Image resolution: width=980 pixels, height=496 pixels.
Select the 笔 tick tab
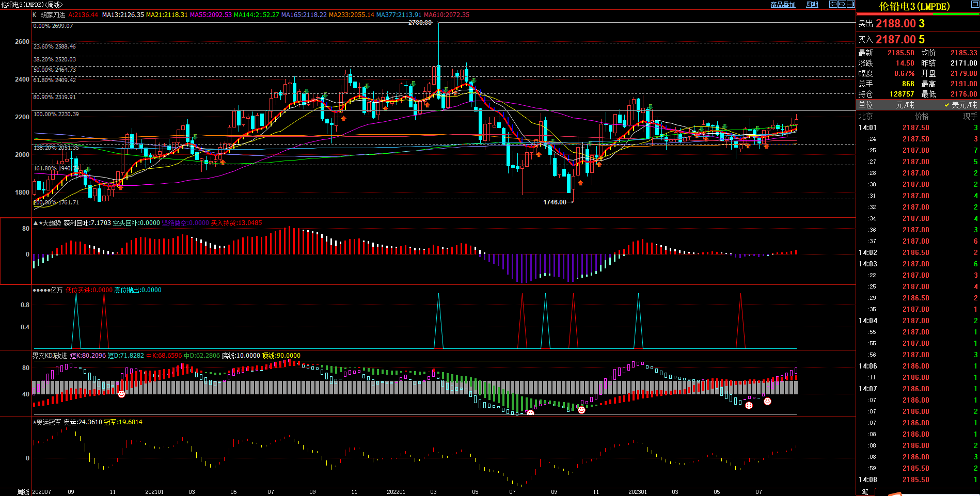coord(865,492)
